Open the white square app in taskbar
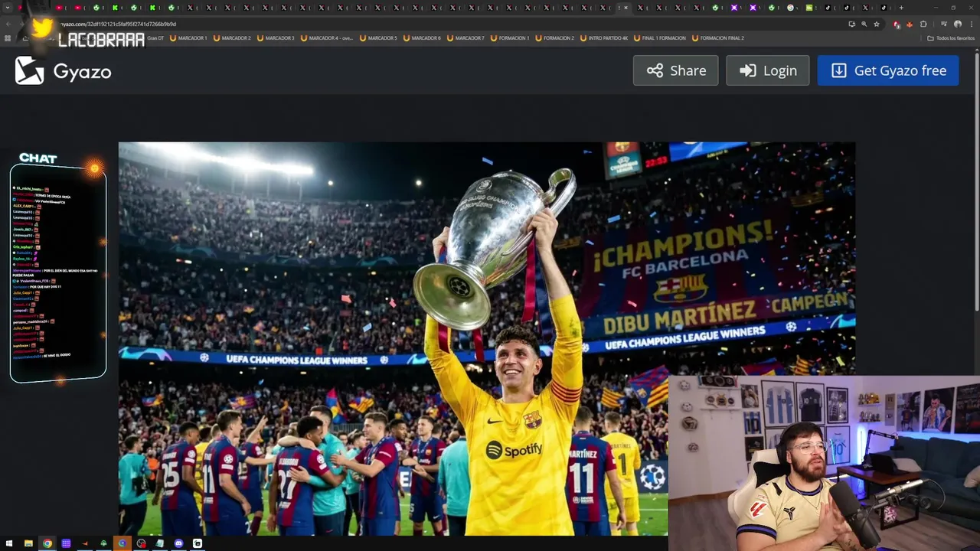The width and height of the screenshot is (980, 551). tap(198, 543)
